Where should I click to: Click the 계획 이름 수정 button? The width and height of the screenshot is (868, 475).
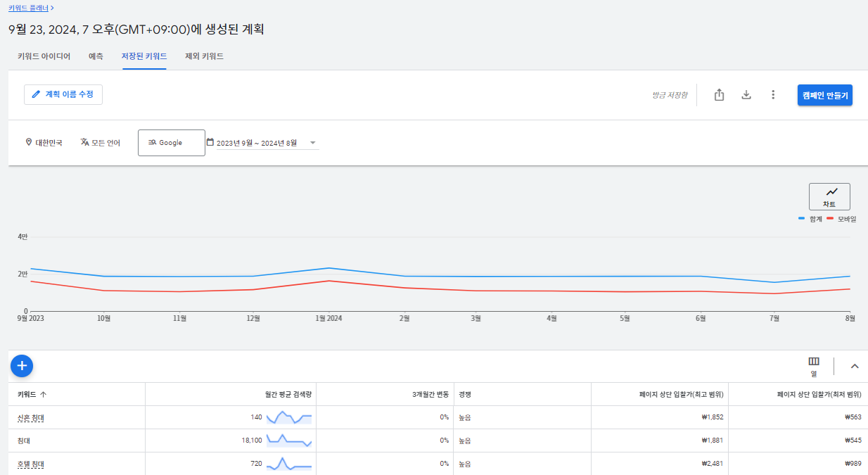pos(63,94)
